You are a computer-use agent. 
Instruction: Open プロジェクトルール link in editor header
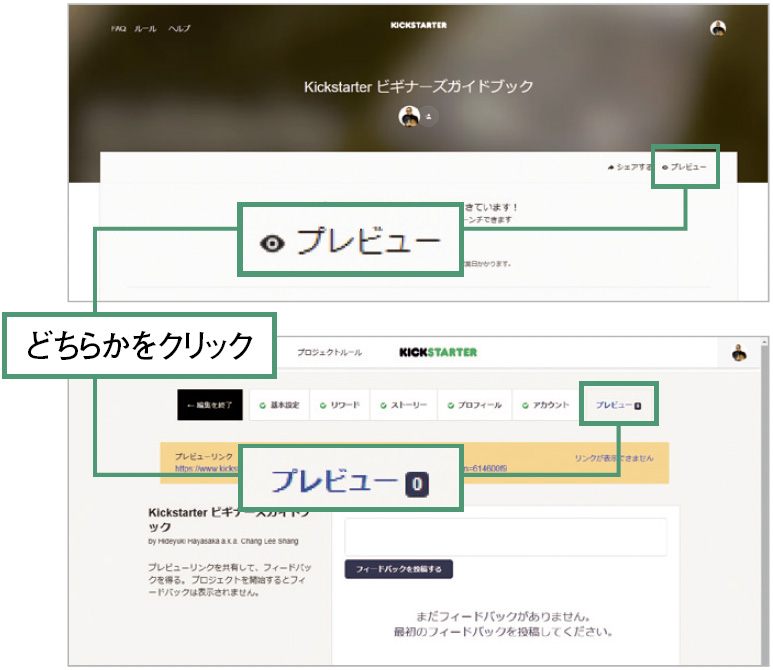pos(329,352)
